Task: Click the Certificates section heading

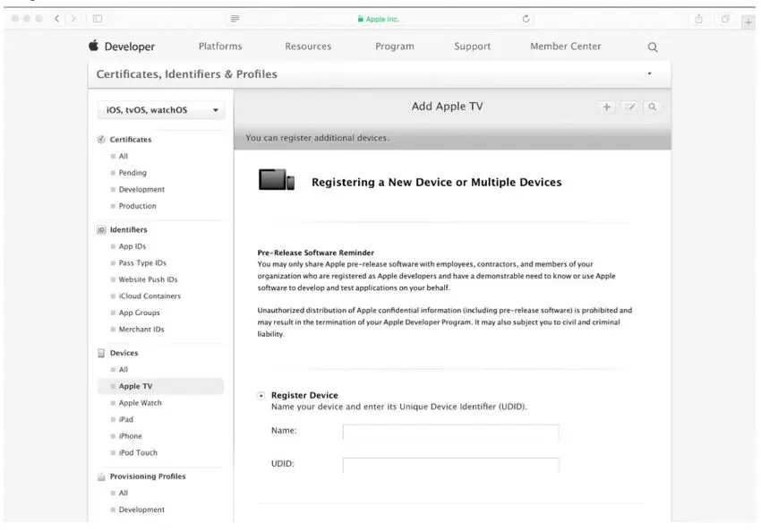Action: pos(131,140)
